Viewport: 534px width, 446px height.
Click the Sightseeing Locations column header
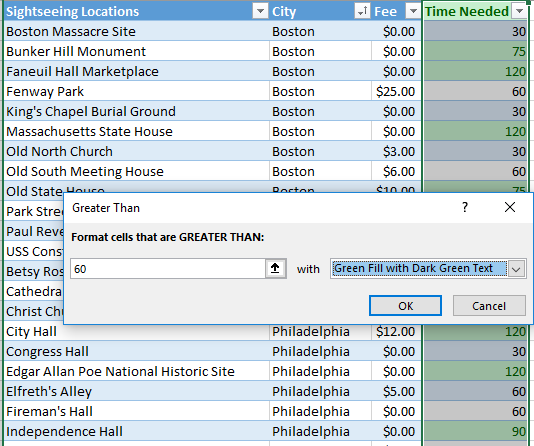tap(73, 12)
